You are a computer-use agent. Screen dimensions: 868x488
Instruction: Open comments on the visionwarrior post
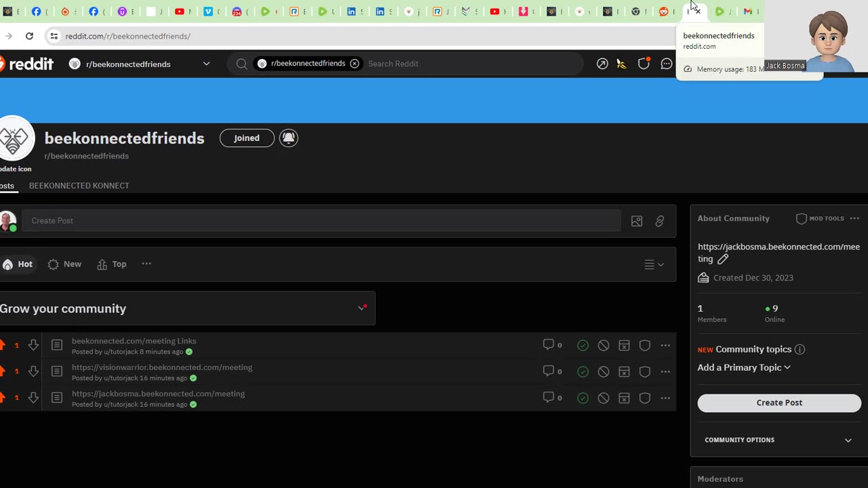pos(553,371)
